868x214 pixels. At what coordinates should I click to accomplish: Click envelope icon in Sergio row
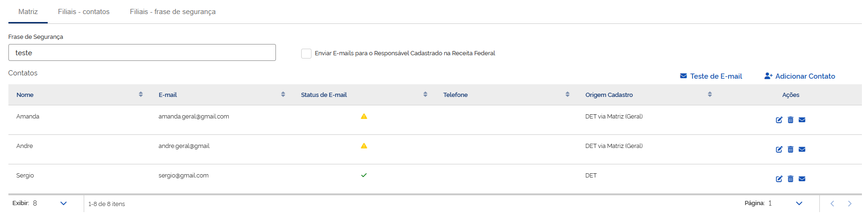pos(802,179)
